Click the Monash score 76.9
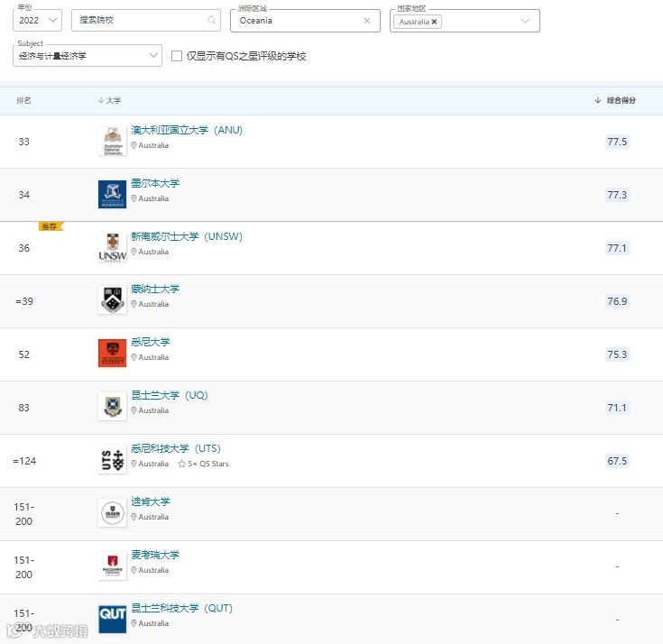Screen dimensions: 663x644 click(617, 301)
